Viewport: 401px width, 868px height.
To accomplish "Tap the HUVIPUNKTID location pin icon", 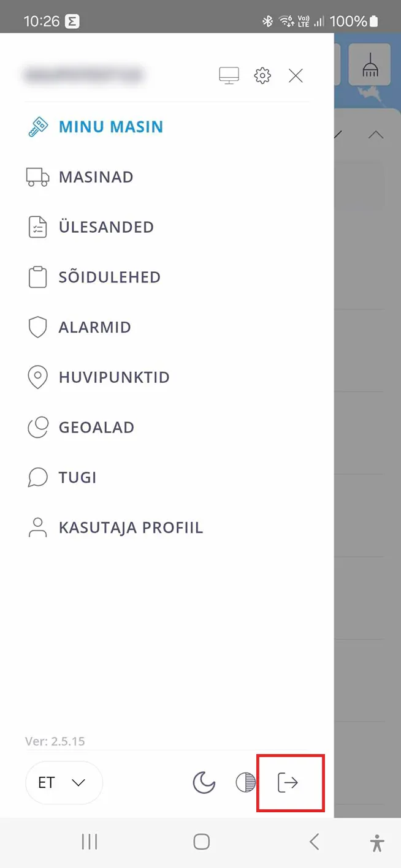I will coord(38,377).
